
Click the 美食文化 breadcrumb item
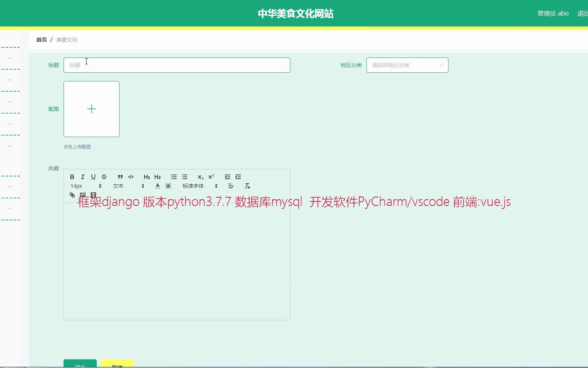(67, 40)
